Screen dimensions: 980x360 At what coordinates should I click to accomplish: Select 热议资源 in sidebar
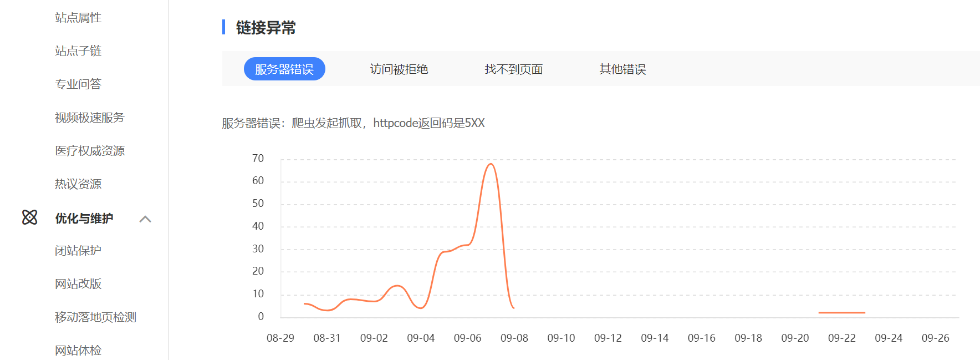pos(78,184)
